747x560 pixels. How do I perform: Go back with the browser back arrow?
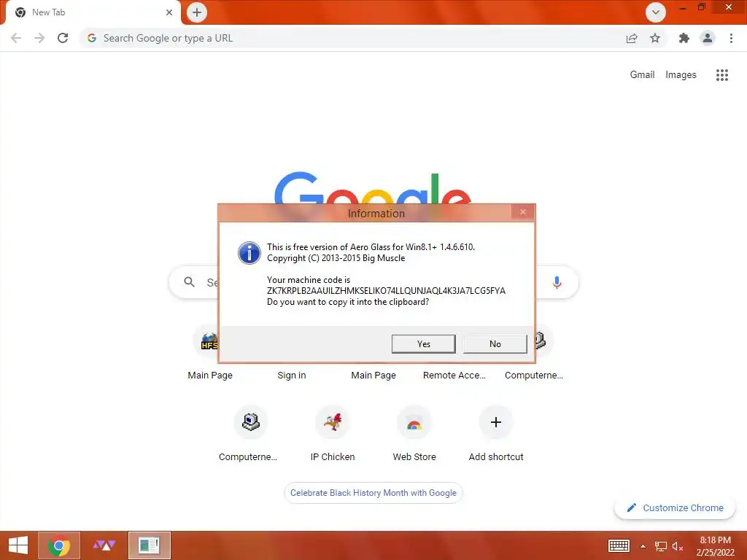16,38
